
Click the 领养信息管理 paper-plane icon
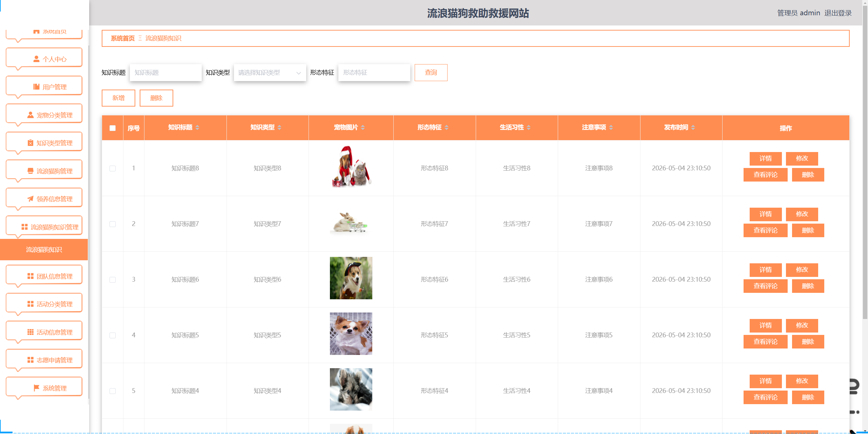(30, 198)
